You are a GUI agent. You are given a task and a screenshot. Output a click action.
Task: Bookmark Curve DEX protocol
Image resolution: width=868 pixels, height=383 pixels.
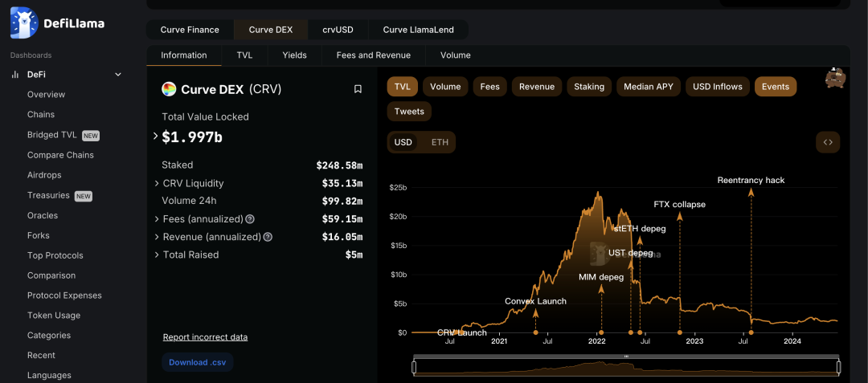(358, 89)
